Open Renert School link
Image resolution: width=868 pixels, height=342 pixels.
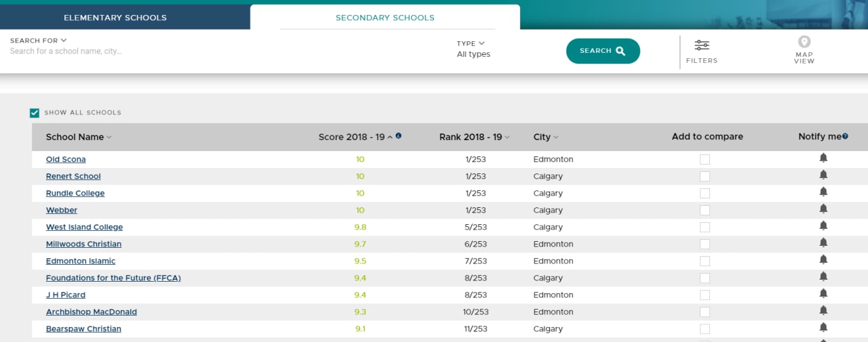click(x=73, y=176)
